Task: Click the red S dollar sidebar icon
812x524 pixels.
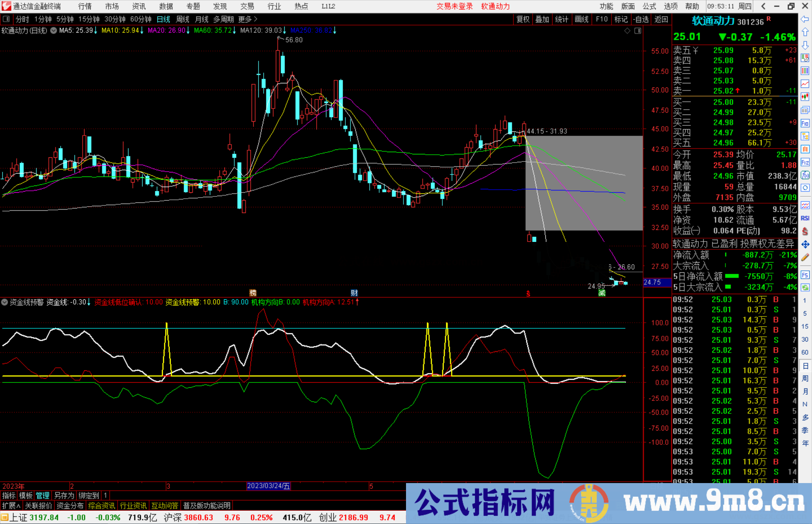Action: (805, 231)
